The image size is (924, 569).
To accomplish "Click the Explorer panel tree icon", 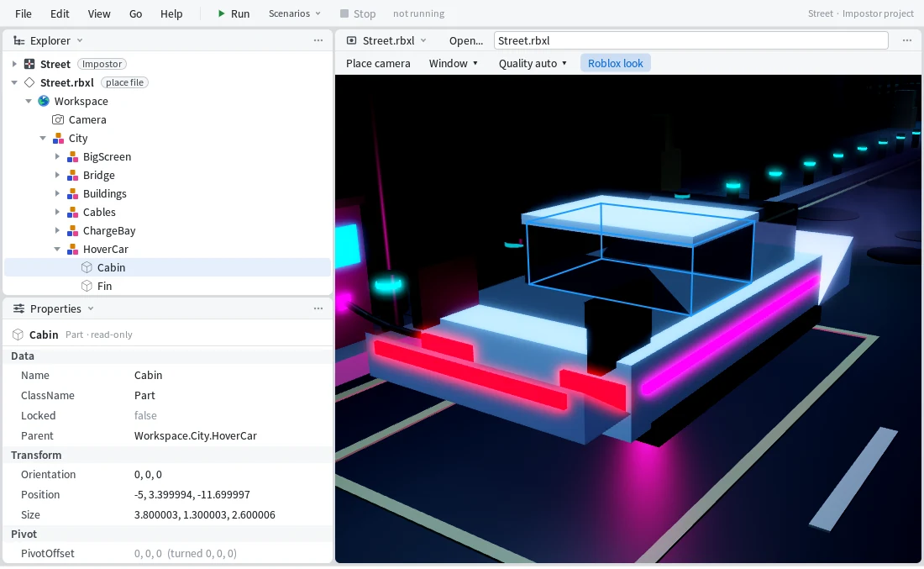I will (18, 40).
